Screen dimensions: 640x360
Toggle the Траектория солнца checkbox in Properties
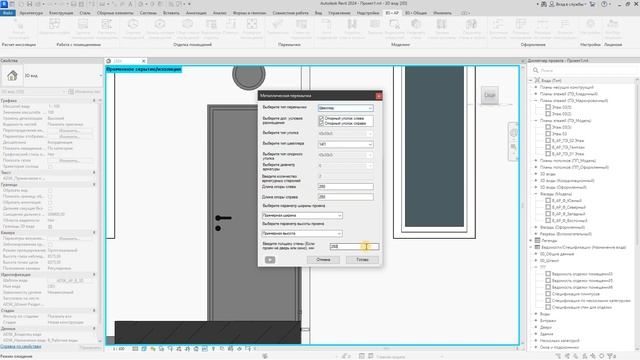click(x=50, y=166)
